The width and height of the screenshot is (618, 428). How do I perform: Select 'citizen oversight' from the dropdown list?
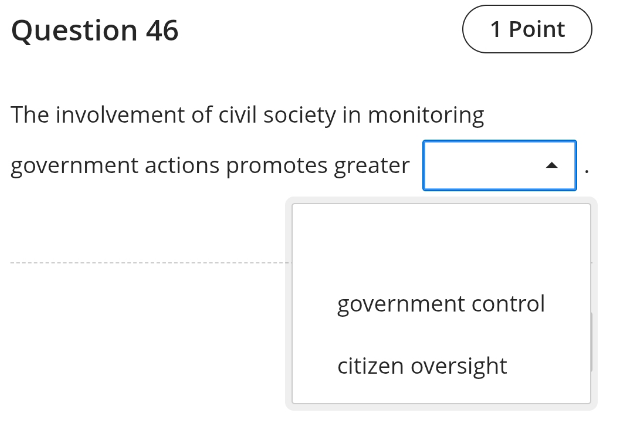tap(441, 366)
